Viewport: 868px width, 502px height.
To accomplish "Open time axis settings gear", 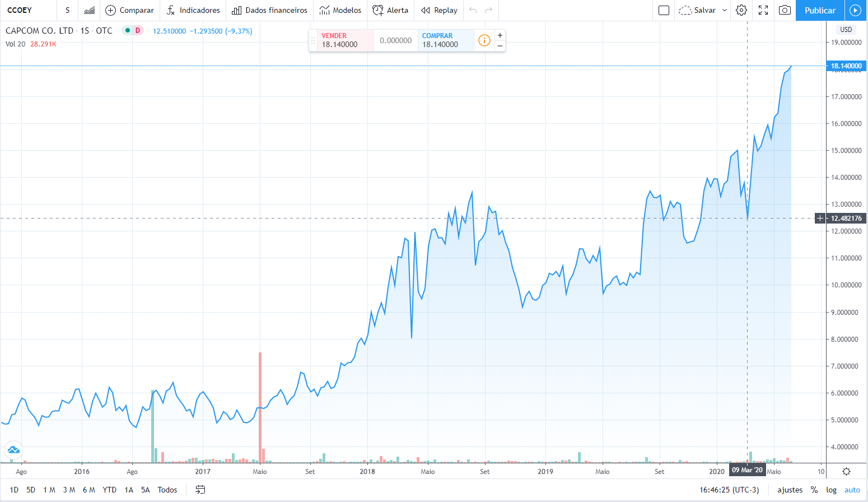I will coord(847,472).
